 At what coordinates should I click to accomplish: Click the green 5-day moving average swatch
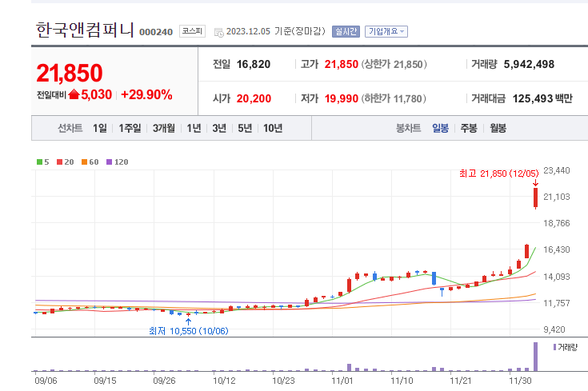39,162
